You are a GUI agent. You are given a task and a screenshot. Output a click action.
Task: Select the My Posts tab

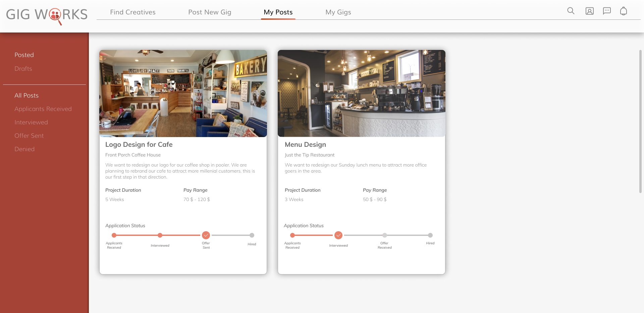pos(278,12)
